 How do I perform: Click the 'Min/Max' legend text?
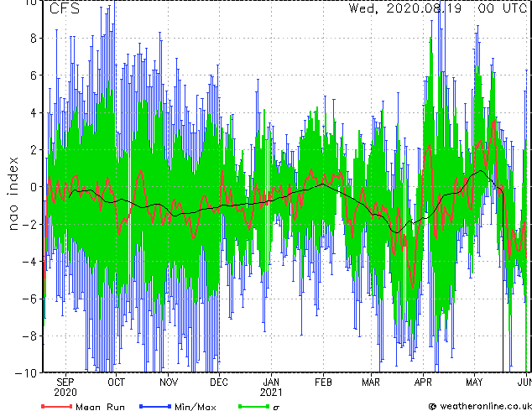195,407
